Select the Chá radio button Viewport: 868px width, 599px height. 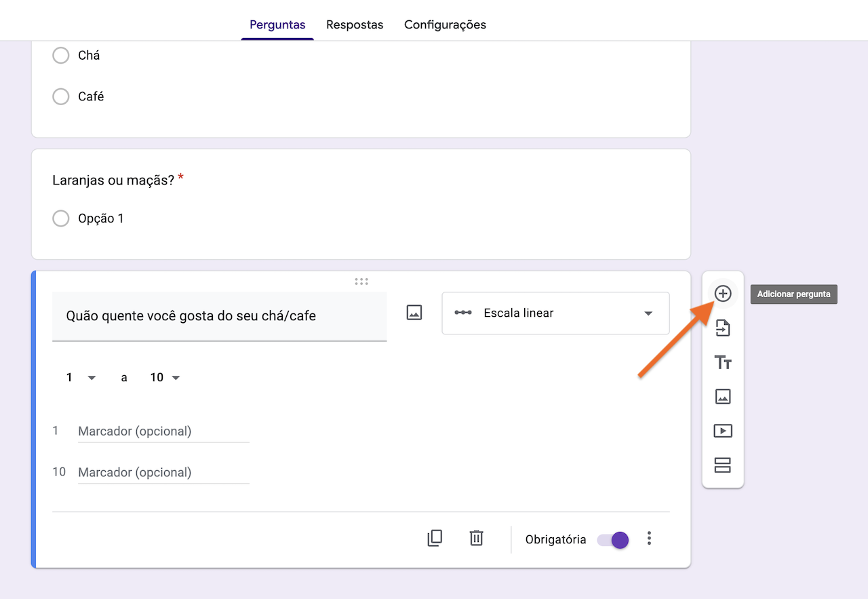click(60, 56)
